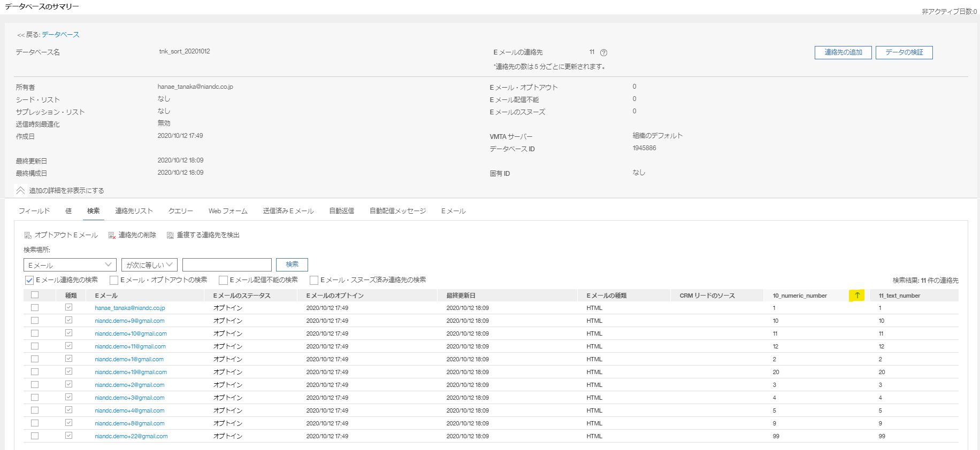Enable the Eメール・オプトアウトの検索 checkbox

(114, 280)
